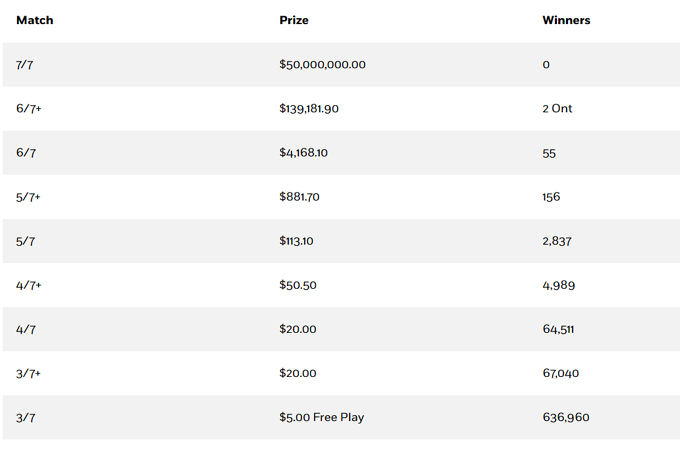Click the "$5.00 Free Play" prize cell
680x452 pixels.
click(322, 417)
